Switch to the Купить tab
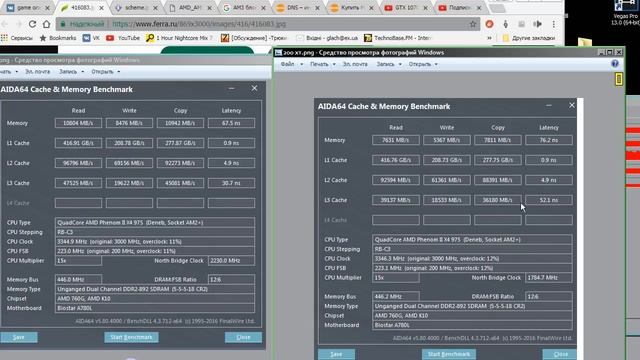This screenshot has width=640, height=360. tap(352, 7)
